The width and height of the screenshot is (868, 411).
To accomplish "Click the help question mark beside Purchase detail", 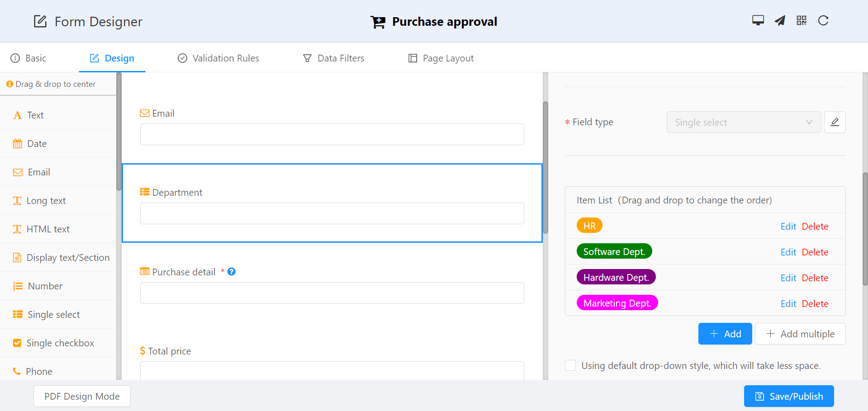I will (x=232, y=272).
